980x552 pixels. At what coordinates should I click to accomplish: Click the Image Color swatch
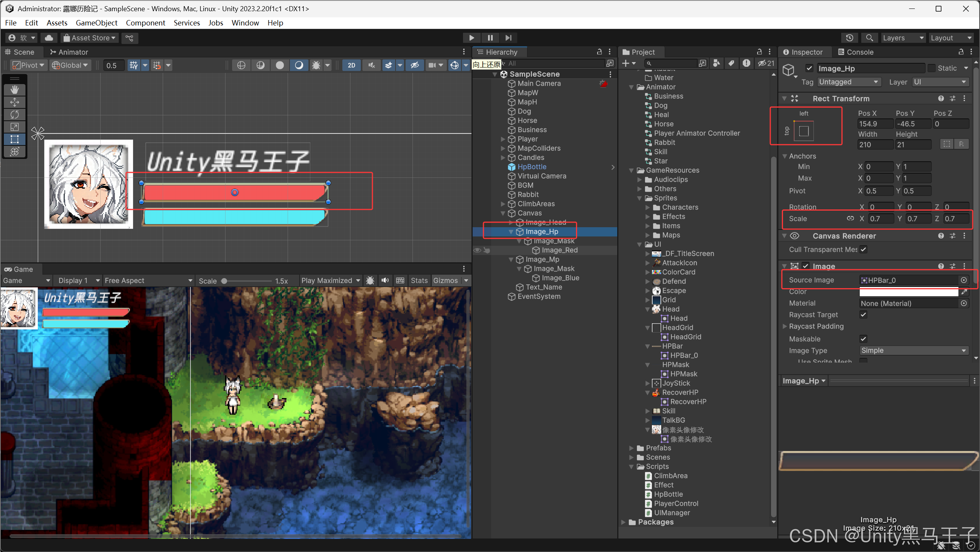[x=909, y=292]
